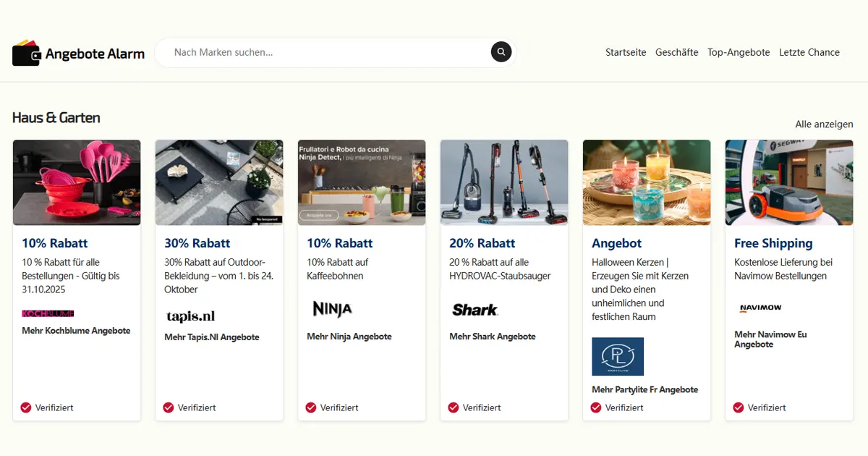The image size is (868, 456).
Task: Click the Angebote Alarm wallet logo
Action: [25, 52]
